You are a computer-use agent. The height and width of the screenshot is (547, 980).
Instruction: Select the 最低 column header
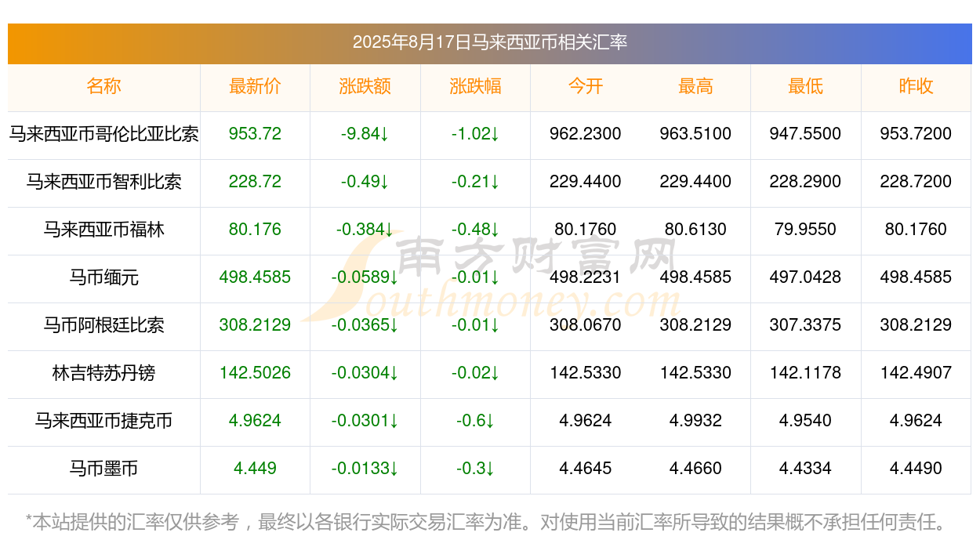coord(805,86)
